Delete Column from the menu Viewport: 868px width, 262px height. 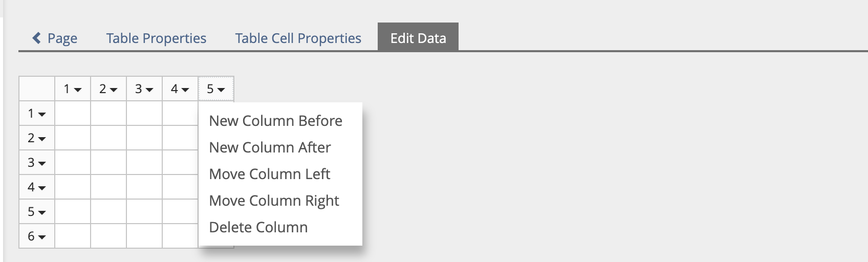(258, 227)
